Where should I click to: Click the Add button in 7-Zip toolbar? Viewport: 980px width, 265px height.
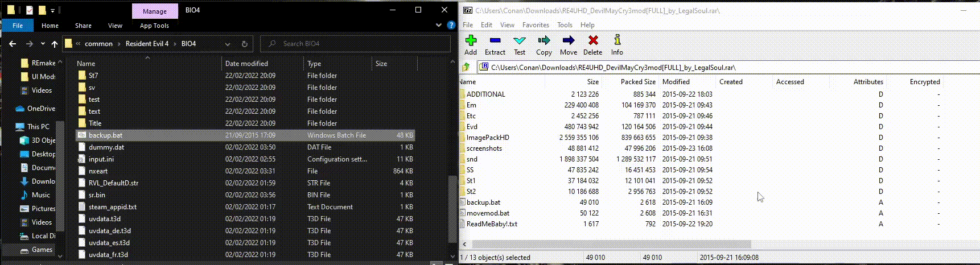pyautogui.click(x=471, y=45)
